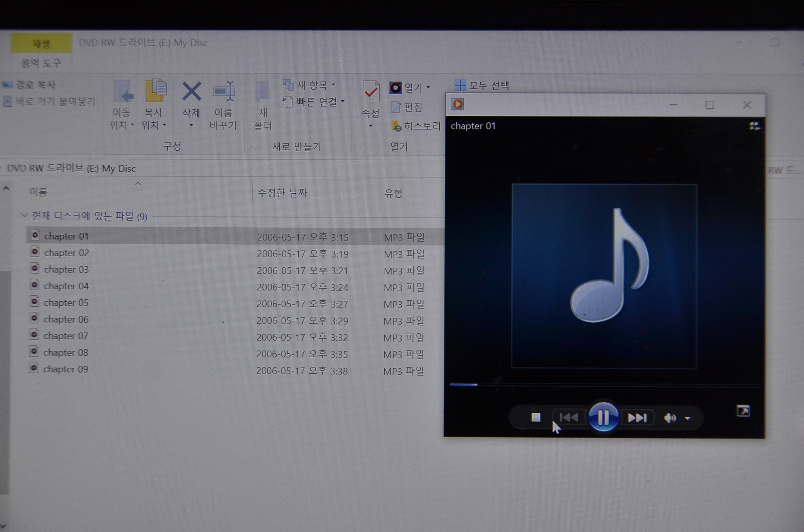Click the Delete (삭제) X icon

tap(192, 91)
